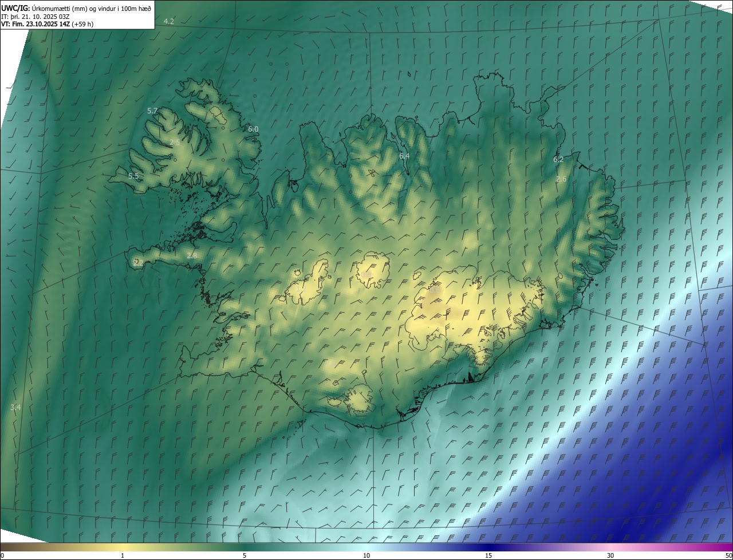Click the 6.0 value on the map
The width and height of the screenshot is (733, 560).
[x=253, y=129]
